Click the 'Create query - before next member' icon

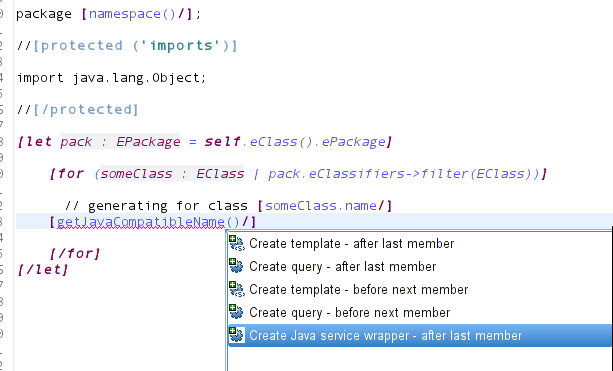pos(237,312)
